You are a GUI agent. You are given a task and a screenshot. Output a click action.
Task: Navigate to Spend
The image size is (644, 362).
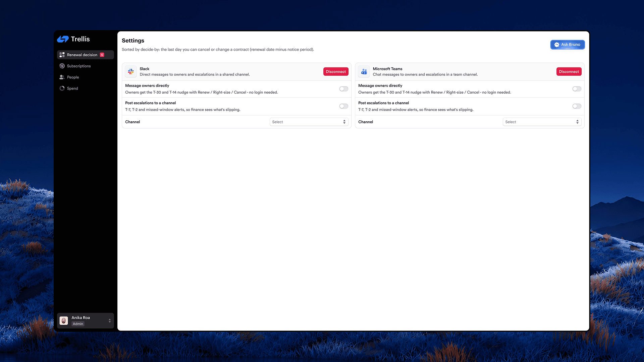(x=86, y=88)
